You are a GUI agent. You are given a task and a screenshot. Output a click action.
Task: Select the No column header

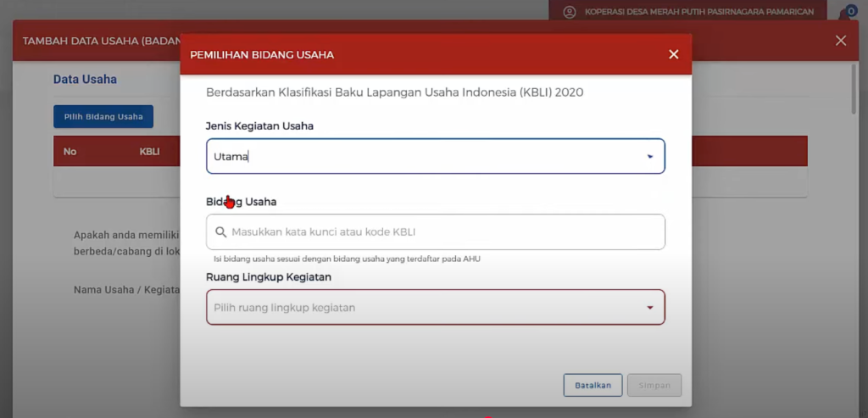[70, 152]
